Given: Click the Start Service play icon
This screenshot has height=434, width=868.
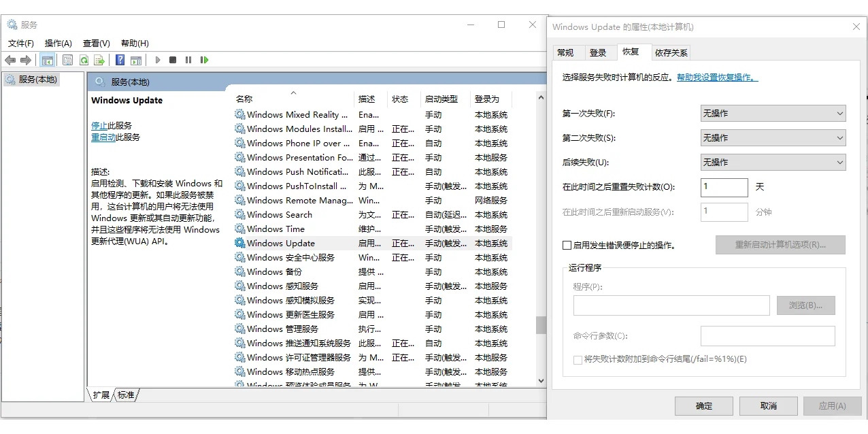Looking at the screenshot, I should click(x=157, y=60).
